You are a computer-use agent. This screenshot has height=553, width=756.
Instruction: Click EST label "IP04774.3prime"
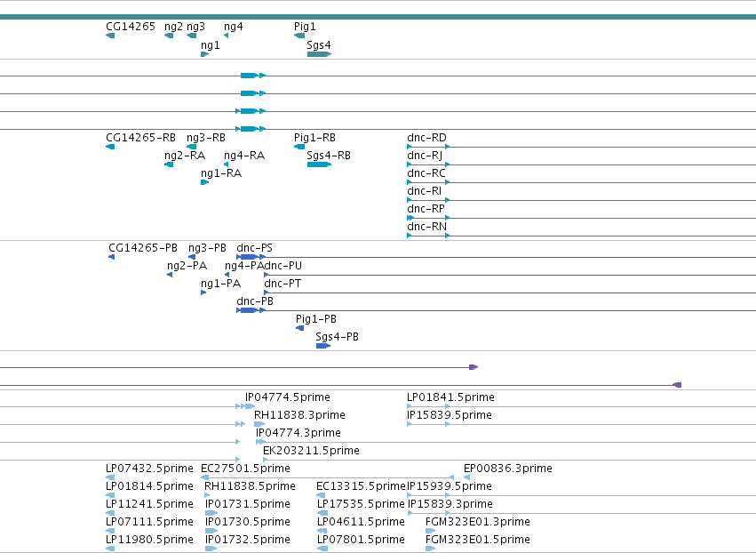(x=298, y=433)
